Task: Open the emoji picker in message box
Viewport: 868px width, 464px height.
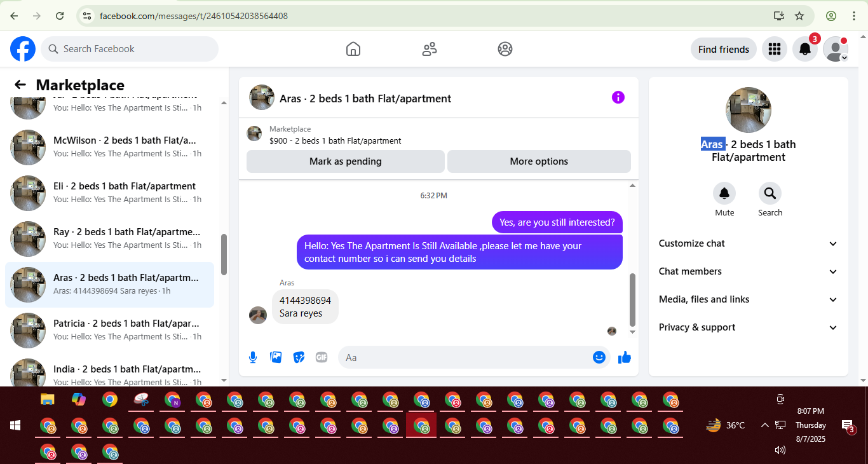Action: point(599,357)
